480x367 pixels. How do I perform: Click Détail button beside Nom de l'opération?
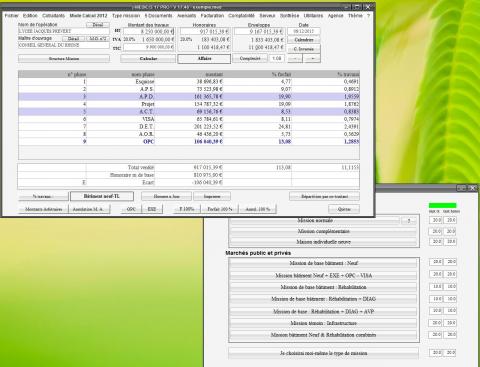98,25
